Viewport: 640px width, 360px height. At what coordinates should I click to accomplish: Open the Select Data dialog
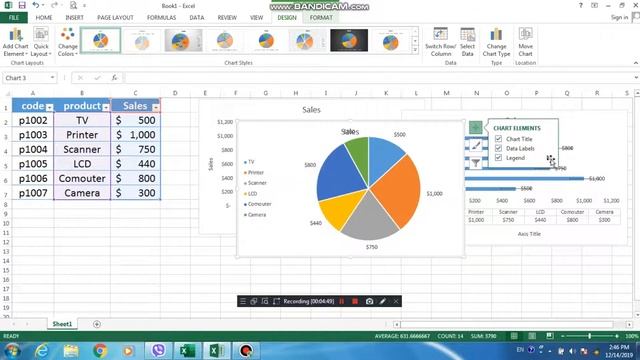coord(467,42)
